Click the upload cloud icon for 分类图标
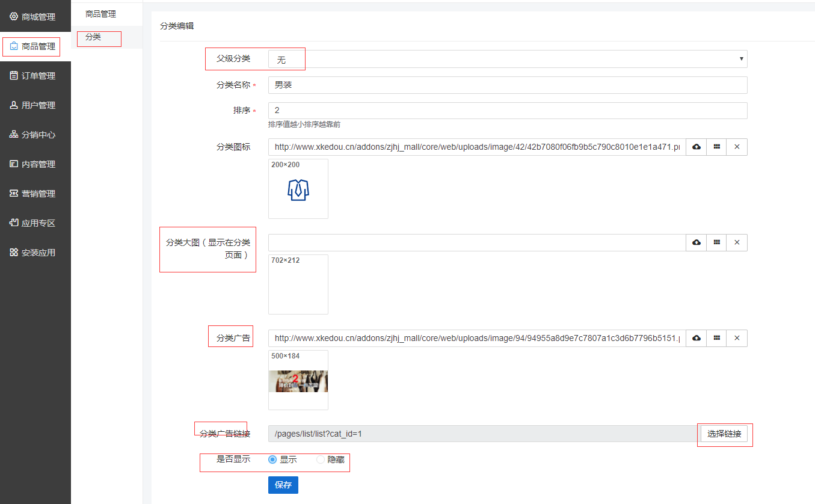This screenshot has height=504, width=815. click(x=697, y=147)
